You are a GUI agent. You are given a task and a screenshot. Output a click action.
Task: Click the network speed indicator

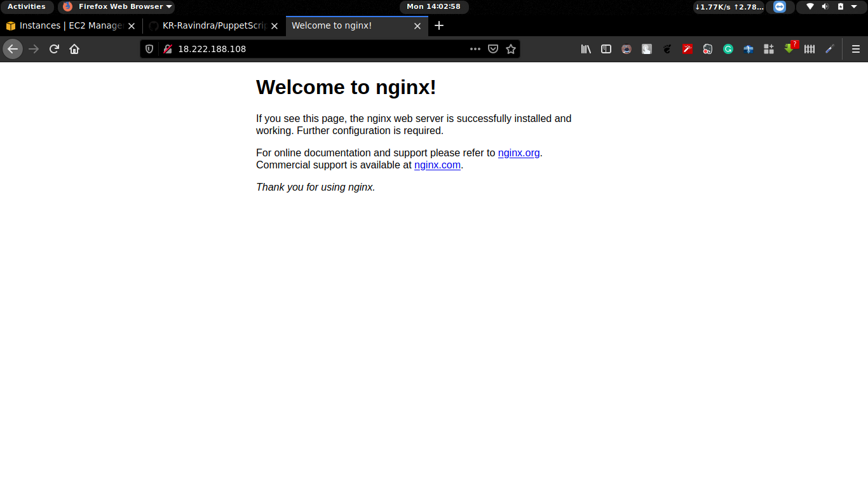pyautogui.click(x=729, y=6)
